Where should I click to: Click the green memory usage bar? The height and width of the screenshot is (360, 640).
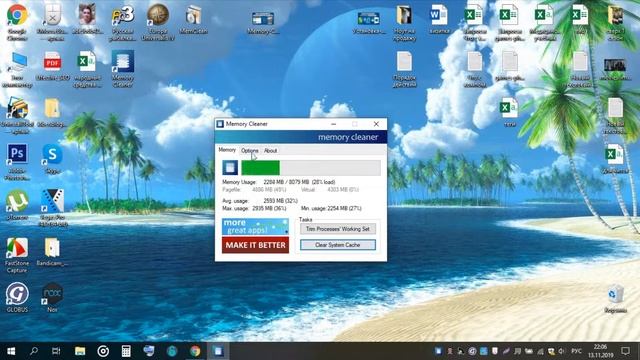tap(260, 168)
